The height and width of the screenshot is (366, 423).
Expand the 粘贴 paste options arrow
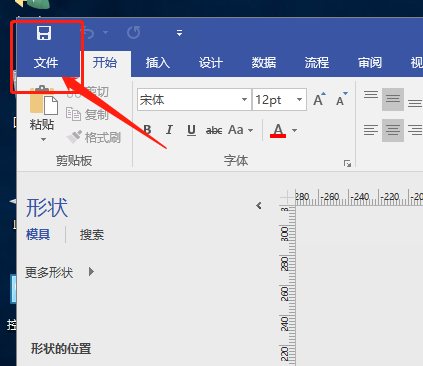click(x=43, y=139)
